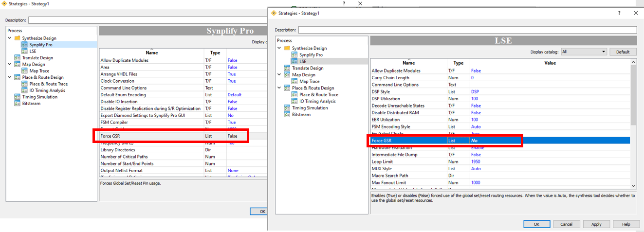Select Max Fanout Limit row
Image resolution: width=644 pixels, height=232 pixels.
(x=500, y=182)
